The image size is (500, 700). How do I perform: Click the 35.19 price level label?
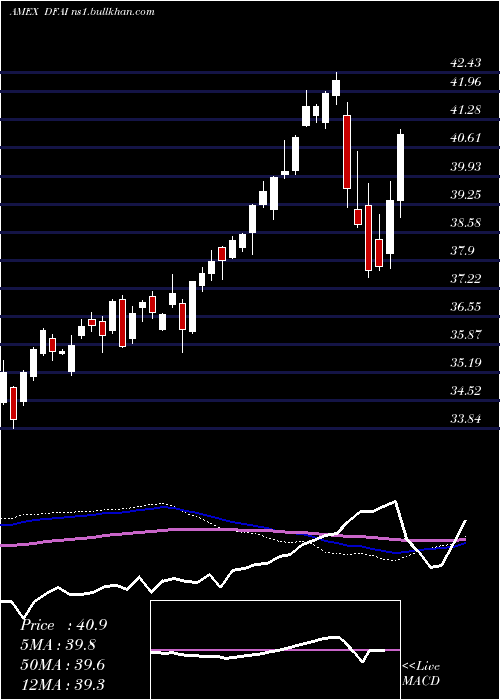pos(466,362)
